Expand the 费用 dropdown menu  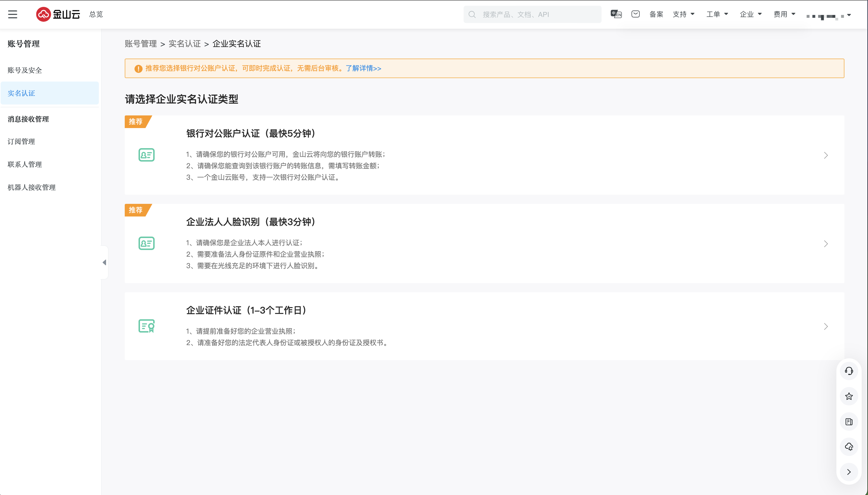[x=784, y=14]
